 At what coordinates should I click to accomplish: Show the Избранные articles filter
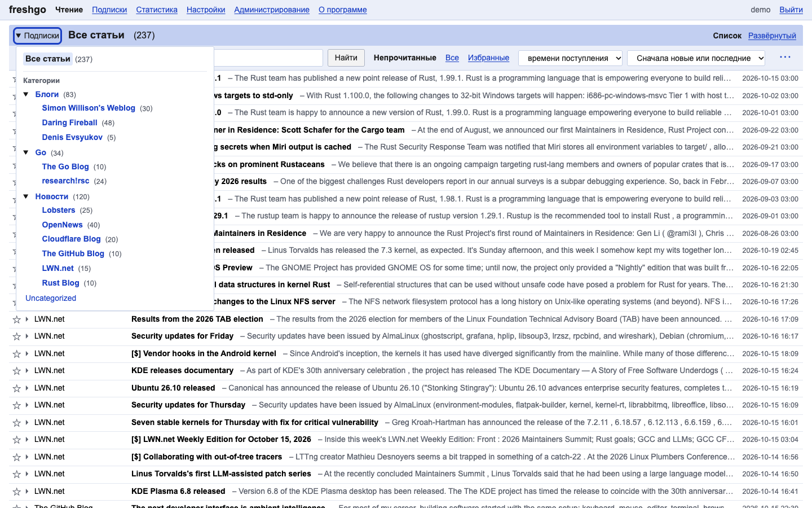[x=488, y=58]
